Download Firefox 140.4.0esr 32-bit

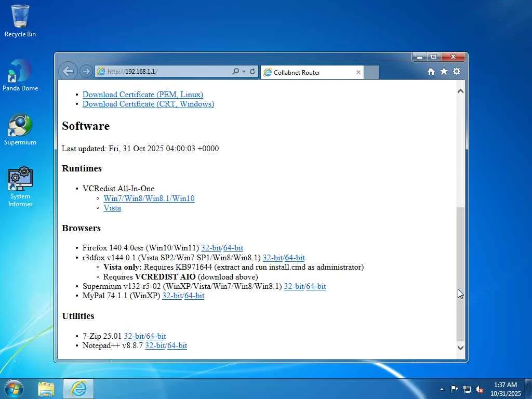coord(211,248)
